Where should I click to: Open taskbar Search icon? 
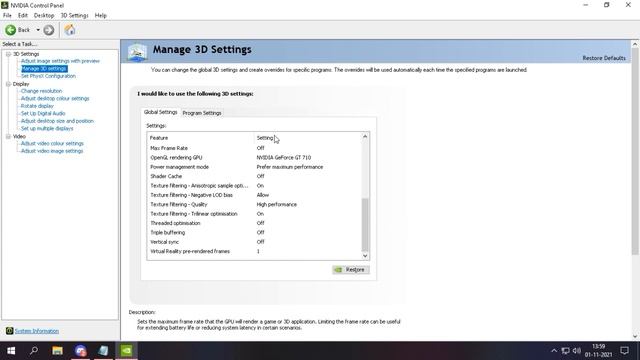coord(34,351)
